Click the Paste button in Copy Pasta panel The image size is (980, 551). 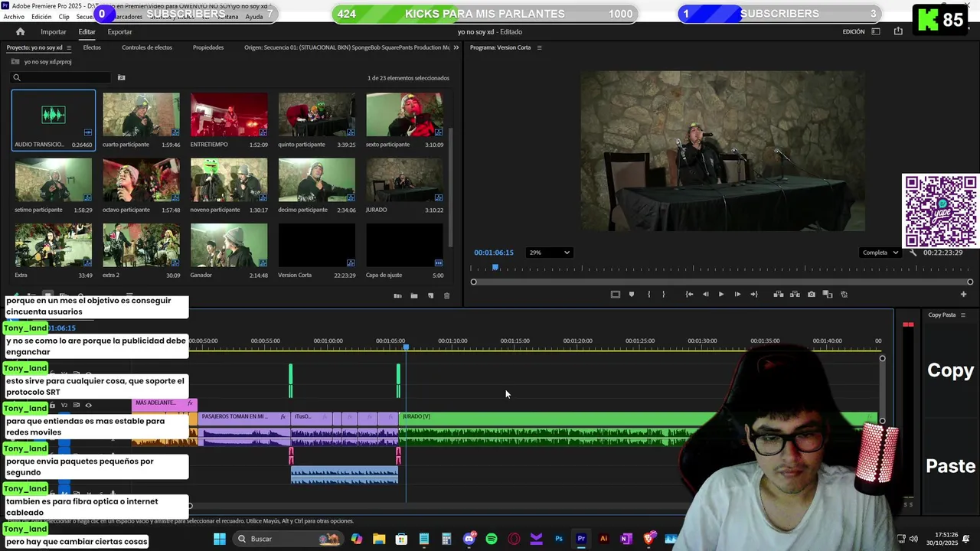point(951,466)
